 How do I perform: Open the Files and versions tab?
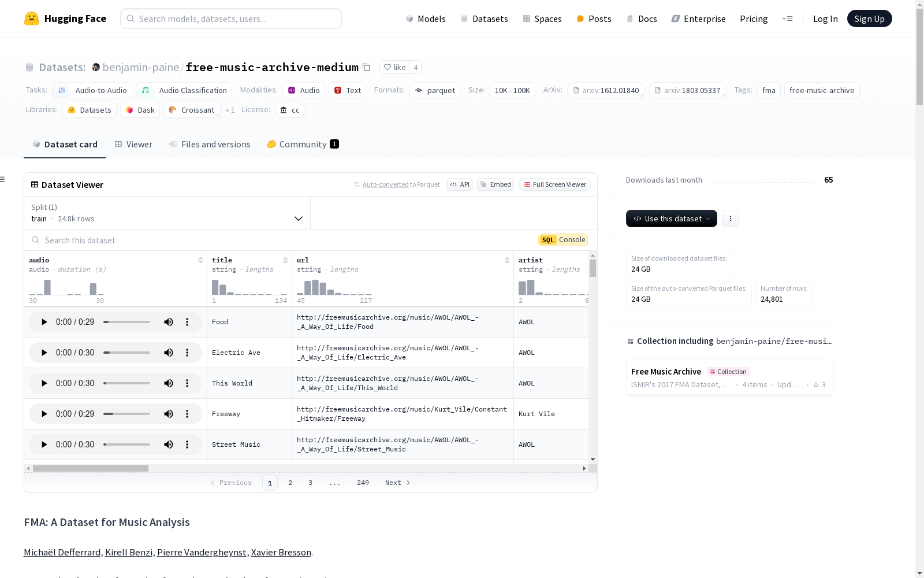[210, 144]
